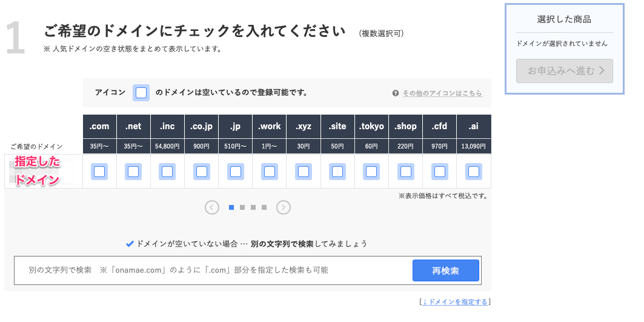Click the ご希望のドメイン row label
The height and width of the screenshot is (322, 644).
tap(36, 146)
